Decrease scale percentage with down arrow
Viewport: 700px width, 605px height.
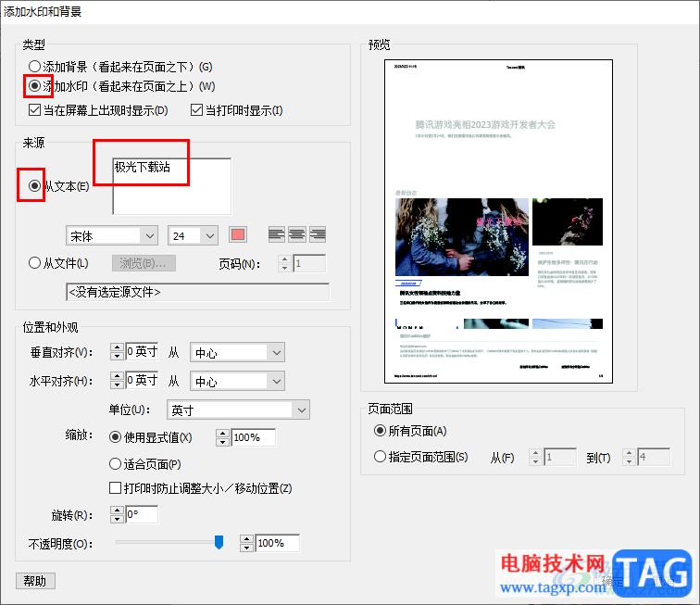tap(223, 441)
